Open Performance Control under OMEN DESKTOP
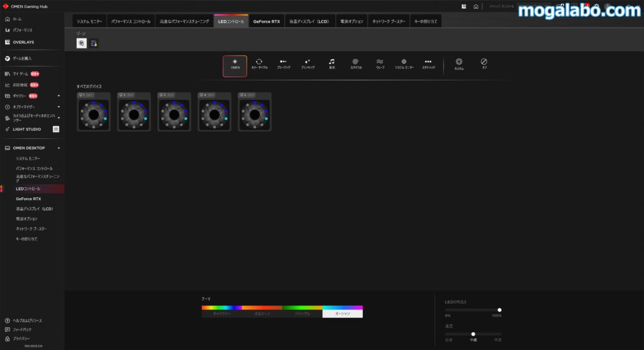The image size is (644, 350). click(34, 168)
